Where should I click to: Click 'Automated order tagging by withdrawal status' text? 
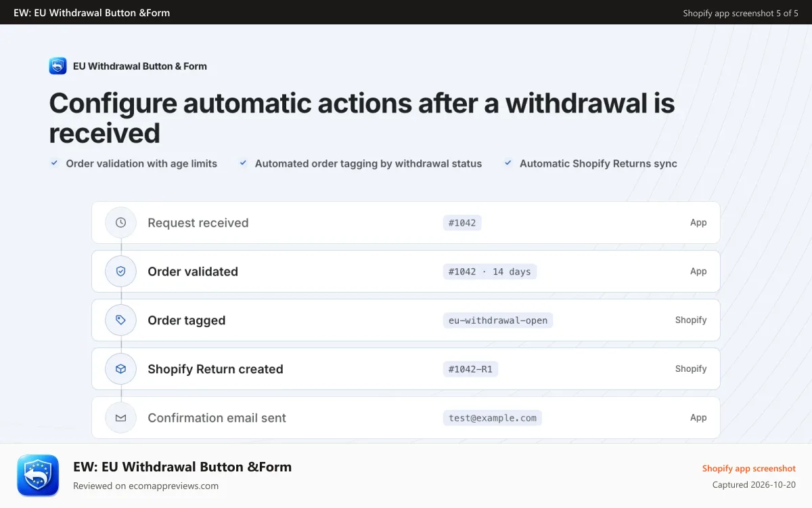coord(368,163)
